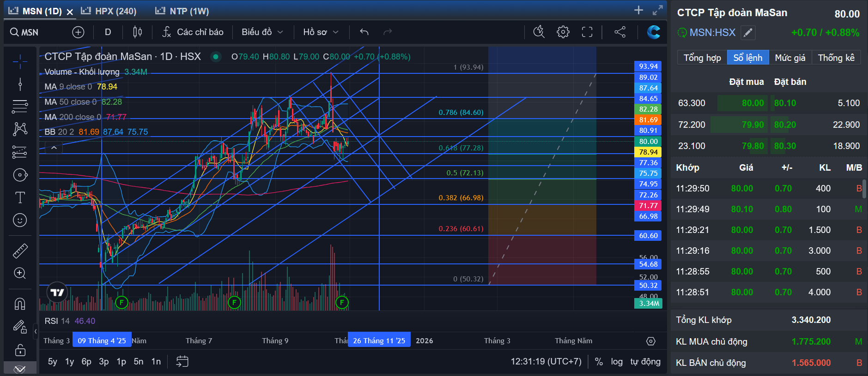Add a new chart tab with plus icon

coord(638,10)
